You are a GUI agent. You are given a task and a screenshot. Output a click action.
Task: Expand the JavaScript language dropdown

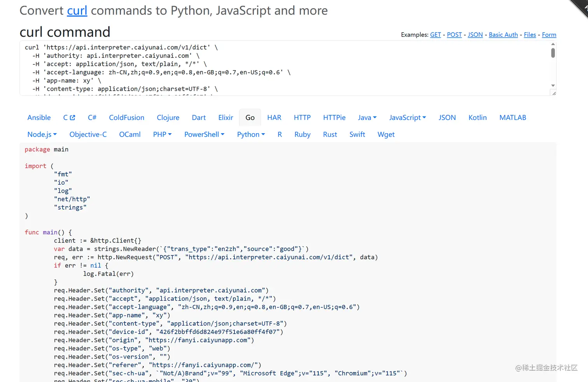coord(408,118)
